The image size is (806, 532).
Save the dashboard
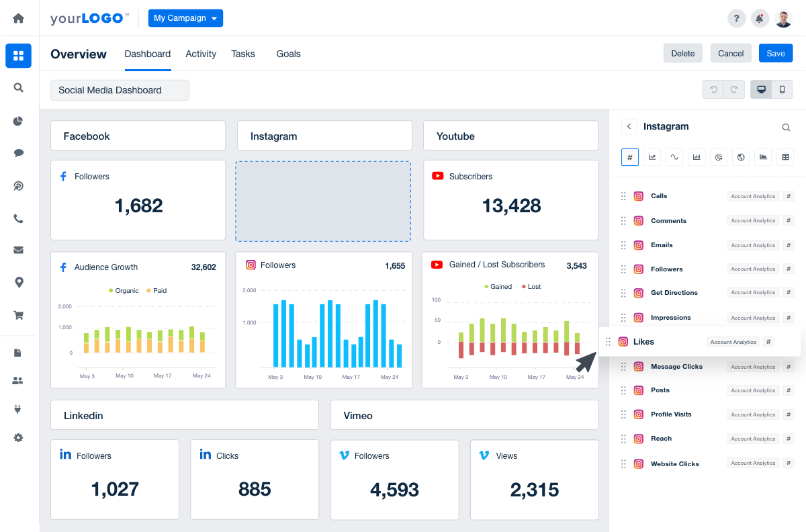pyautogui.click(x=776, y=53)
